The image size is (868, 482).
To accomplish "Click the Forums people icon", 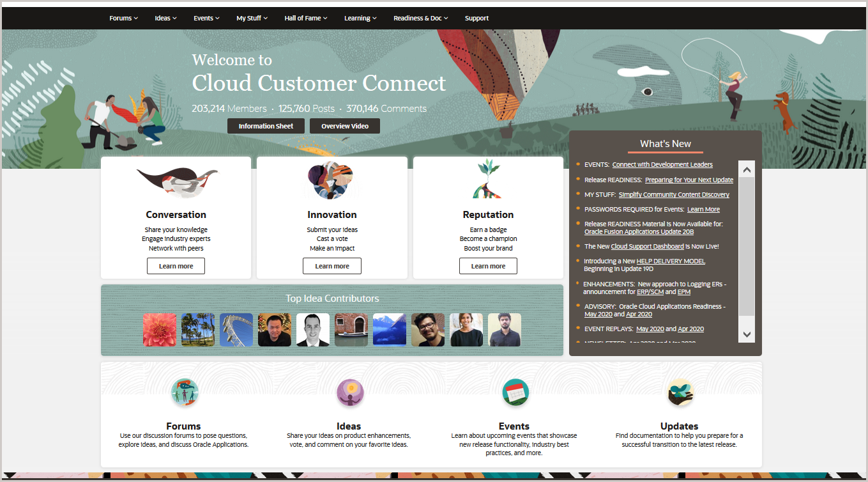I will click(x=185, y=392).
